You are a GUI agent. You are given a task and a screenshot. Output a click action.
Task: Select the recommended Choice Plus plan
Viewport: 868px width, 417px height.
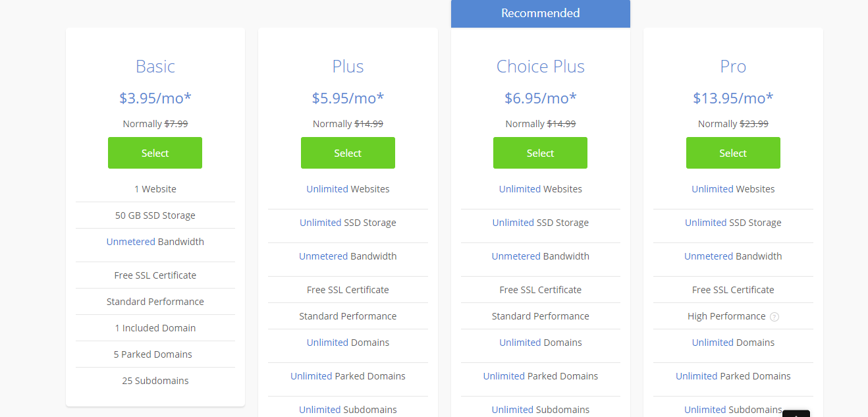[x=540, y=153]
